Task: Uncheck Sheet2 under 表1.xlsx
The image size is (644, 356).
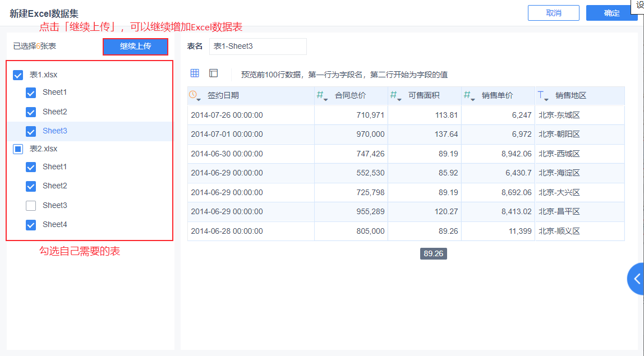Action: (31, 112)
